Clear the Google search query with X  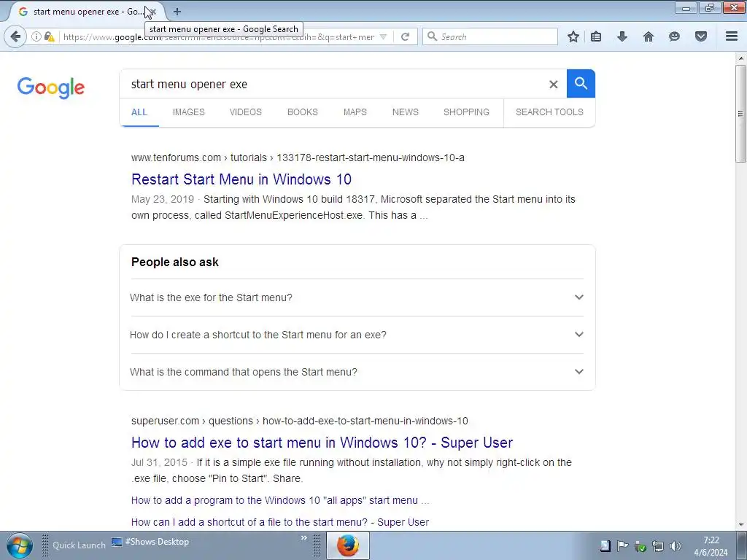click(x=553, y=85)
